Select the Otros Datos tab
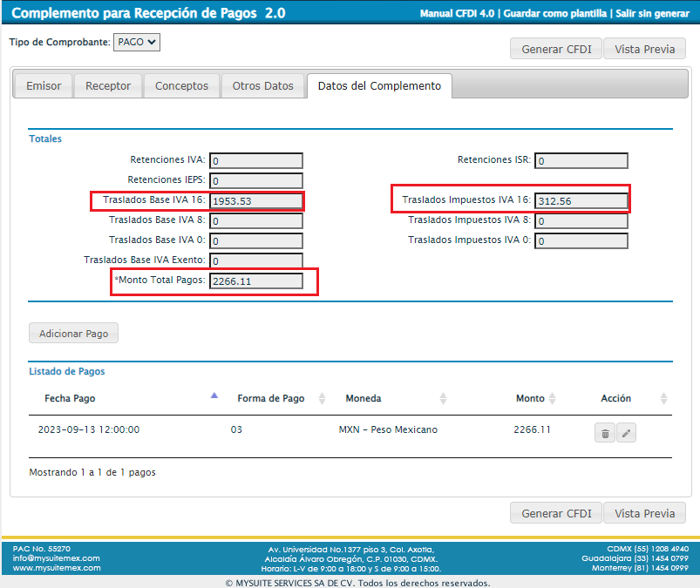 tap(262, 86)
